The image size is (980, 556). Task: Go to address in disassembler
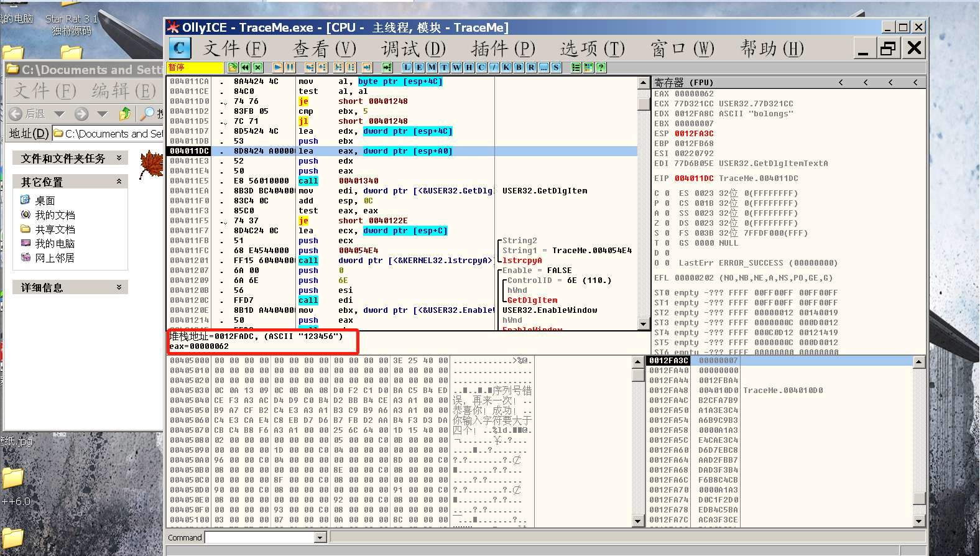387,67
